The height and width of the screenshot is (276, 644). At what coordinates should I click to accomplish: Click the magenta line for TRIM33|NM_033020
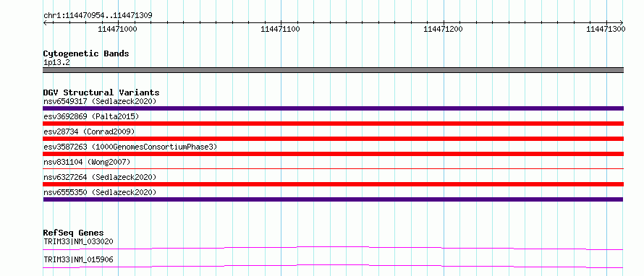(333, 248)
